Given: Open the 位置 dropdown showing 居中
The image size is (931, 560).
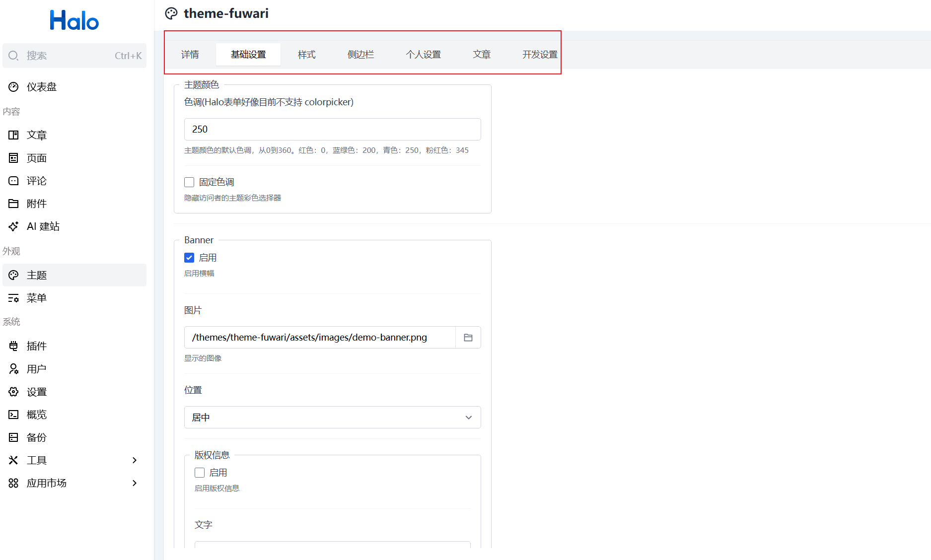Looking at the screenshot, I should point(332,418).
